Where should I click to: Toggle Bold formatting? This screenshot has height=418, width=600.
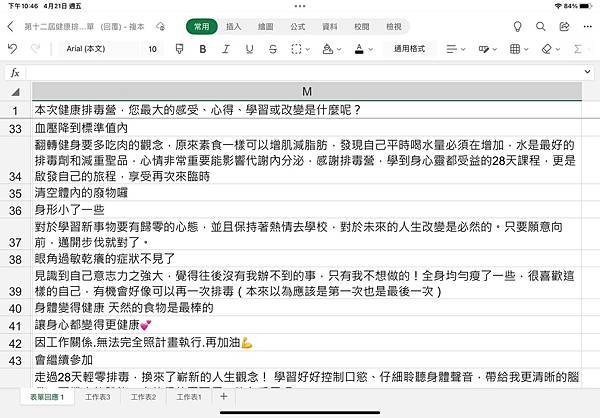point(203,49)
